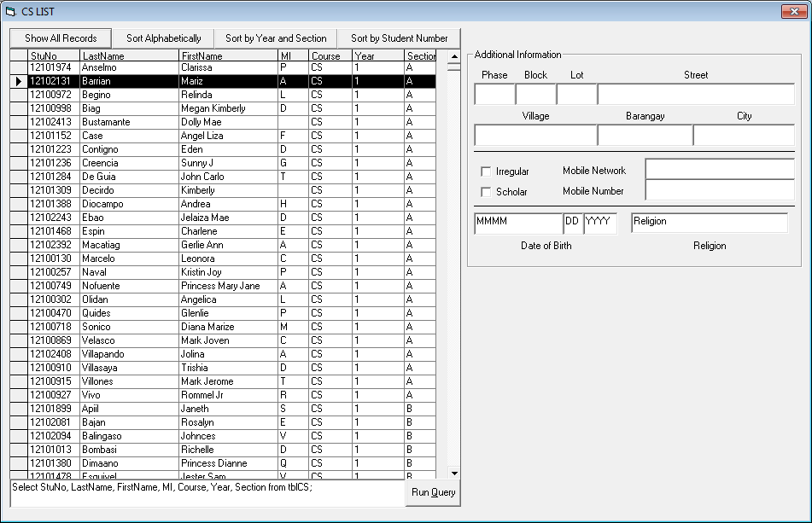The width and height of the screenshot is (812, 523).
Task: Click the Phase input field
Action: [x=494, y=94]
